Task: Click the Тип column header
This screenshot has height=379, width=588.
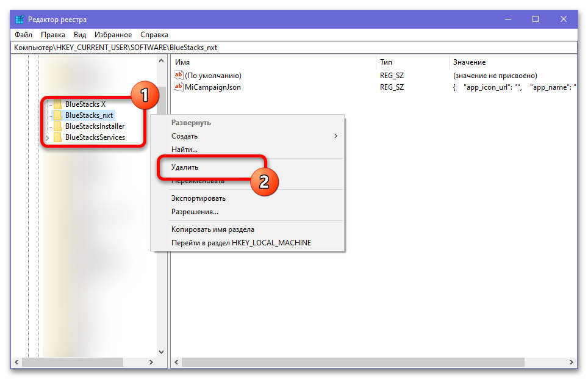Action: 412,62
